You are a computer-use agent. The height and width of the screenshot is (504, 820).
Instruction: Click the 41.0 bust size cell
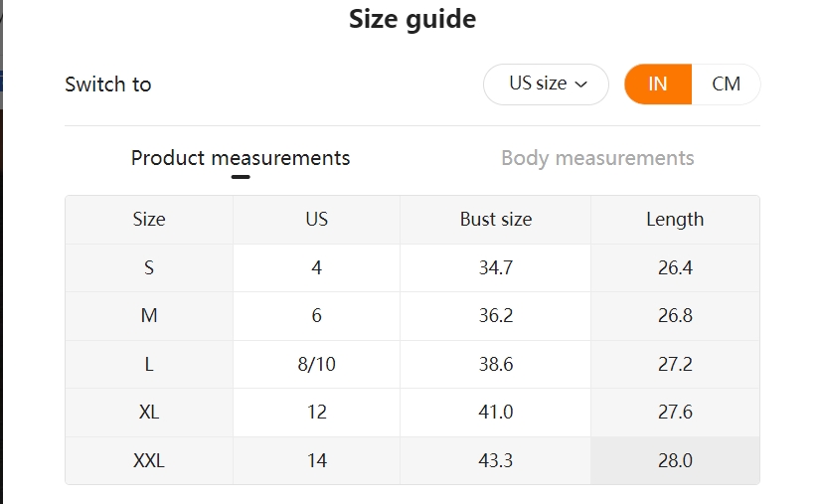496,412
